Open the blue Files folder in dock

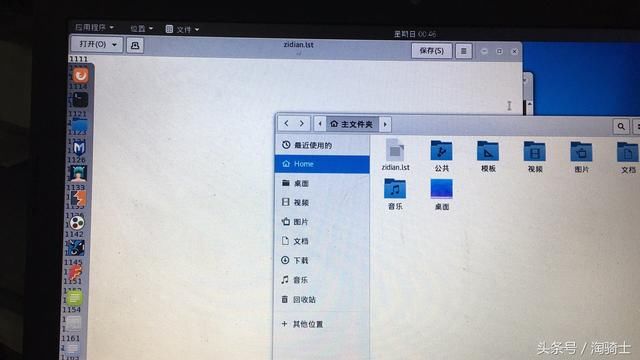(x=79, y=125)
